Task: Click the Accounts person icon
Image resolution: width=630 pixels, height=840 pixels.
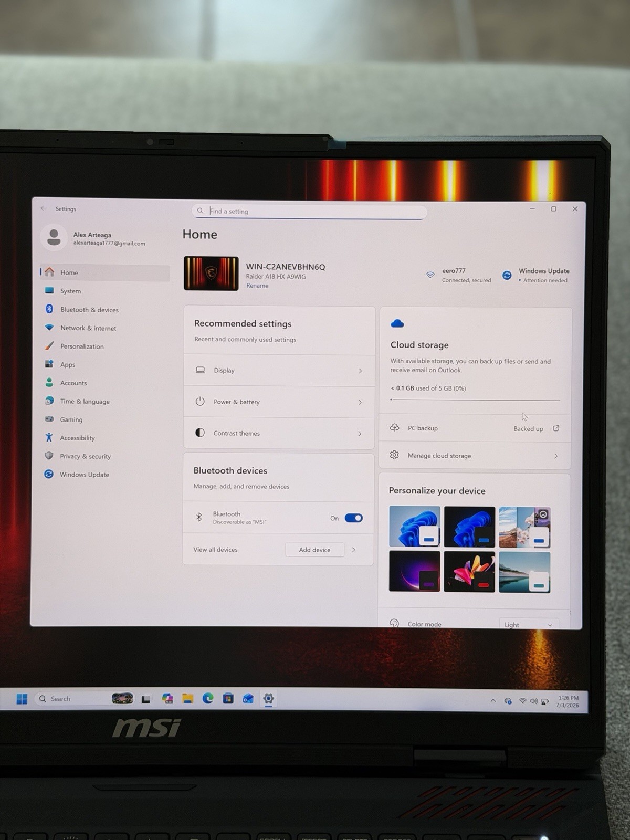Action: [x=49, y=383]
